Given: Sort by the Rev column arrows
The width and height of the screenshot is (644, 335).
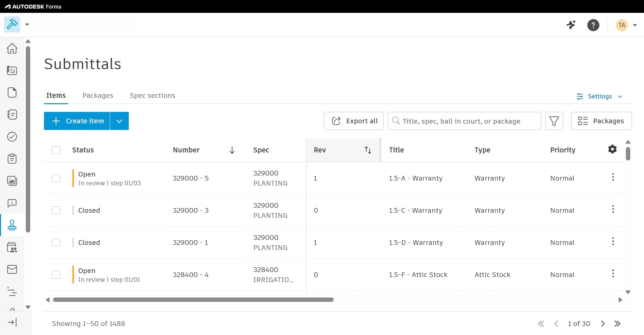Looking at the screenshot, I should click(368, 150).
